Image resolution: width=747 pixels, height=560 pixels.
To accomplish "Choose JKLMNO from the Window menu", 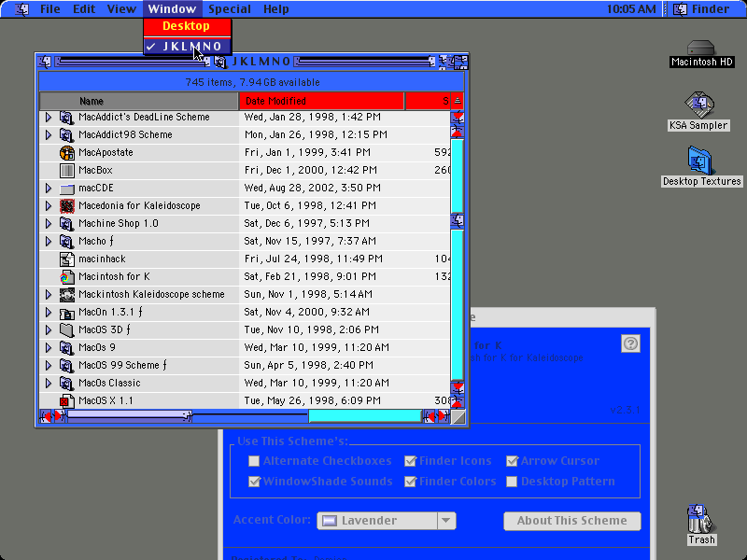I will coord(188,46).
